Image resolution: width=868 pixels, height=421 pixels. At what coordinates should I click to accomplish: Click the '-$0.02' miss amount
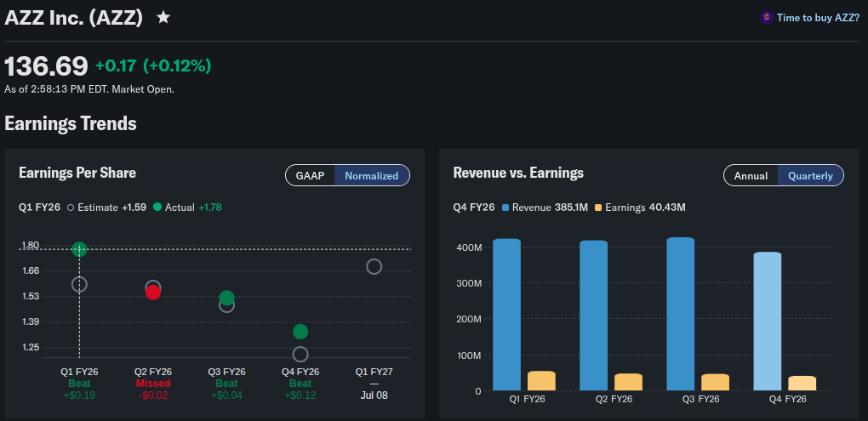(153, 395)
